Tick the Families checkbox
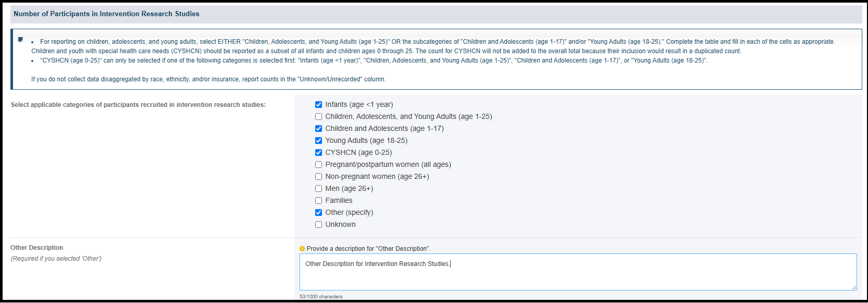868x303 pixels. tap(318, 200)
